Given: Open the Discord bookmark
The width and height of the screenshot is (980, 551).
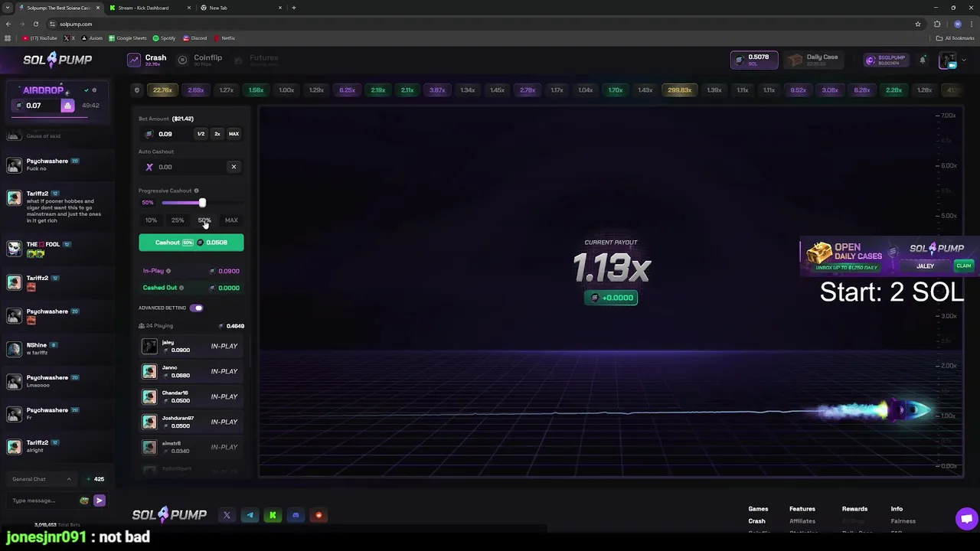Looking at the screenshot, I should [x=195, y=38].
